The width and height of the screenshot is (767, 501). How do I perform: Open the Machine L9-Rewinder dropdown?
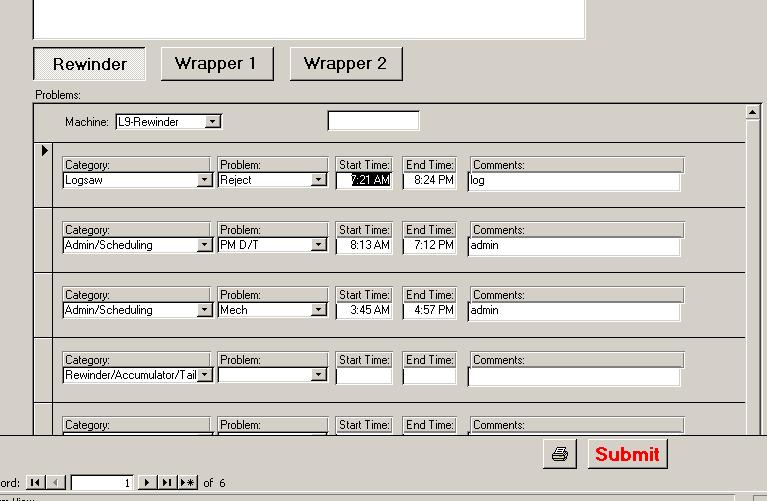[213, 121]
